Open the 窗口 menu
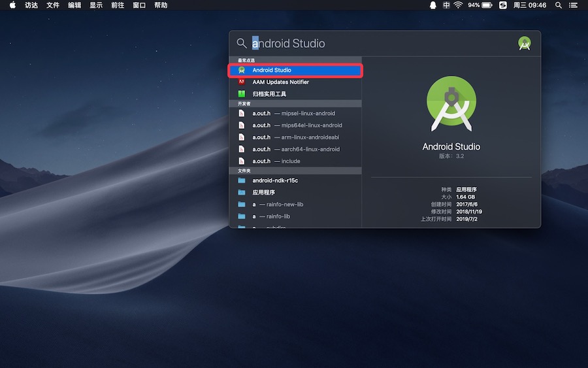This screenshot has width=588, height=368. click(x=139, y=5)
